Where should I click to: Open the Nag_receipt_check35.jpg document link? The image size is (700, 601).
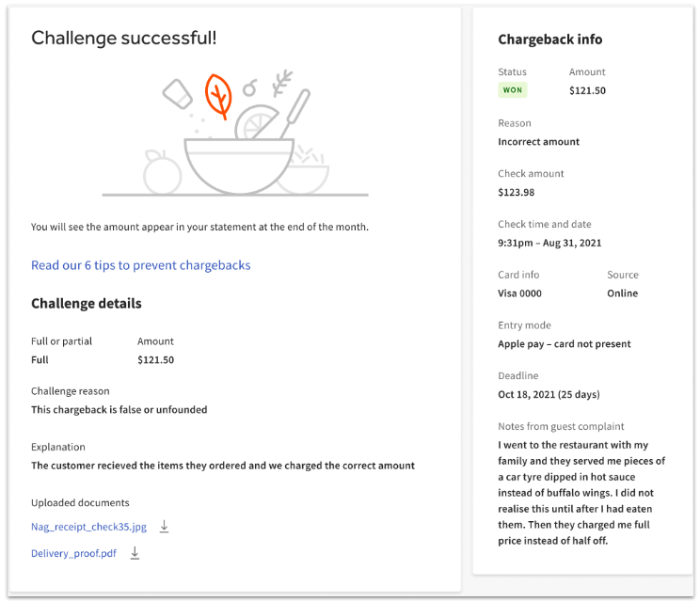coord(88,527)
